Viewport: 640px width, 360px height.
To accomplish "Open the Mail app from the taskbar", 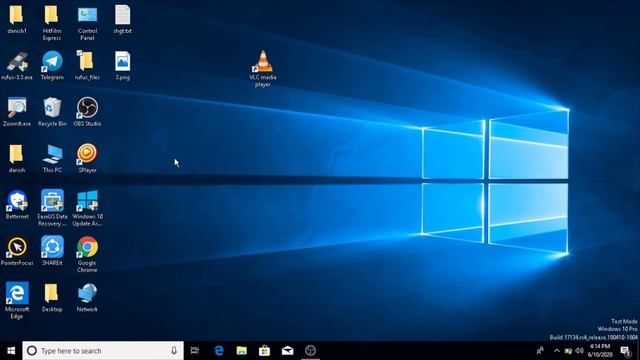I will tap(287, 351).
